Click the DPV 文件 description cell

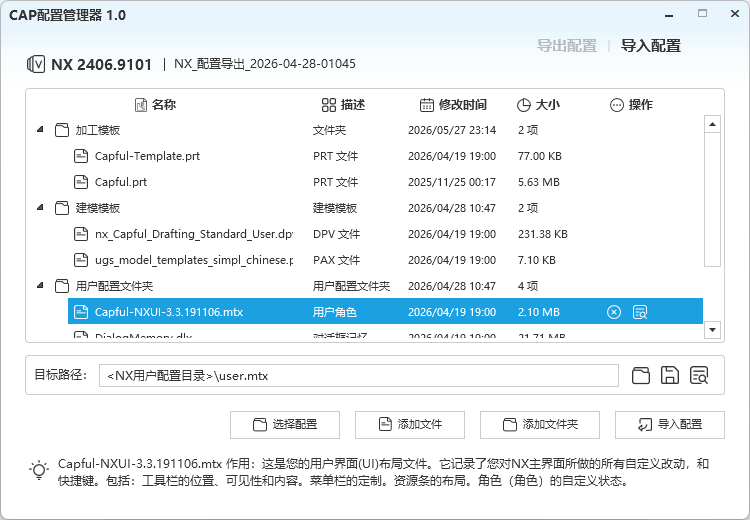coord(336,234)
